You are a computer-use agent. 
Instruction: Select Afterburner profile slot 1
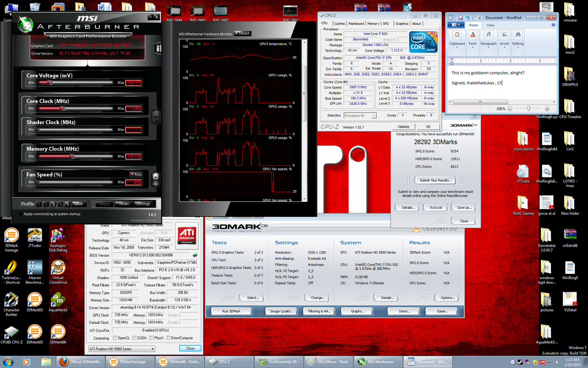[39, 204]
